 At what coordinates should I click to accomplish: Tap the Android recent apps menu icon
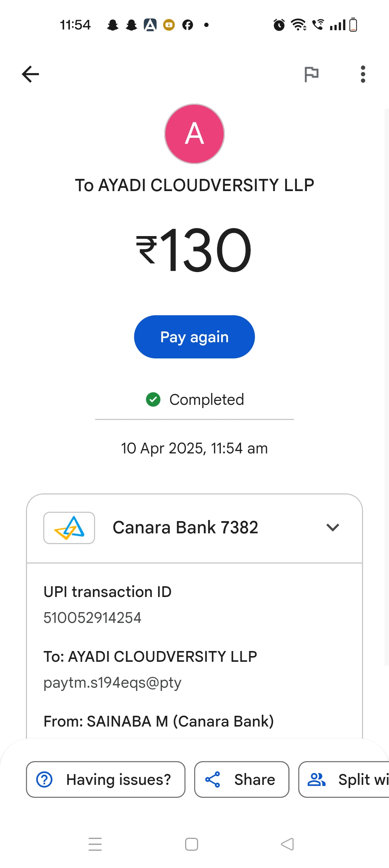click(95, 844)
